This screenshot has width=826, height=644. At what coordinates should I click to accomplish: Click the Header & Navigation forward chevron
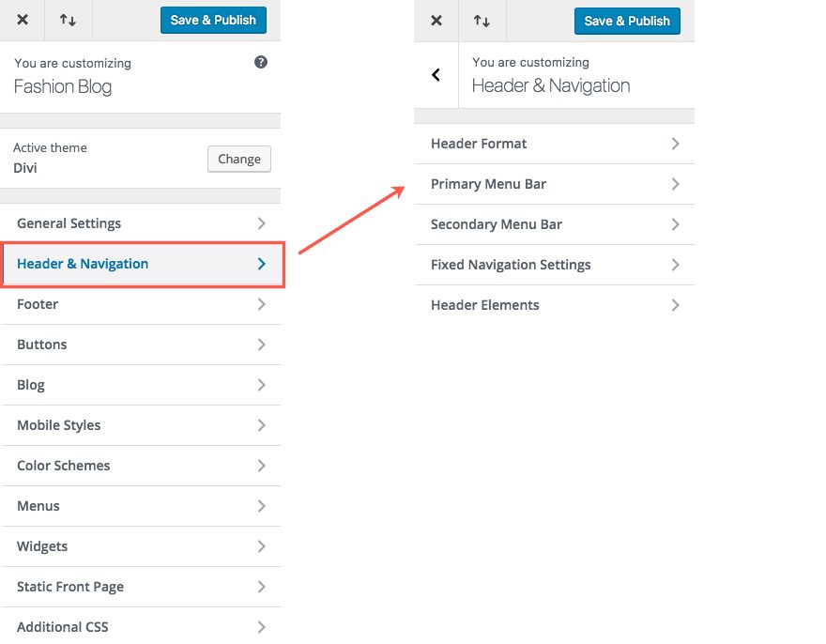click(263, 265)
